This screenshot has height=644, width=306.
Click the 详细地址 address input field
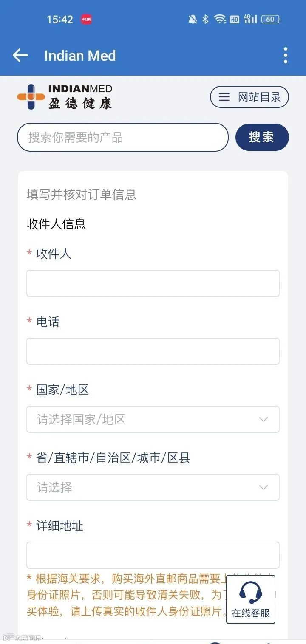coord(153,555)
